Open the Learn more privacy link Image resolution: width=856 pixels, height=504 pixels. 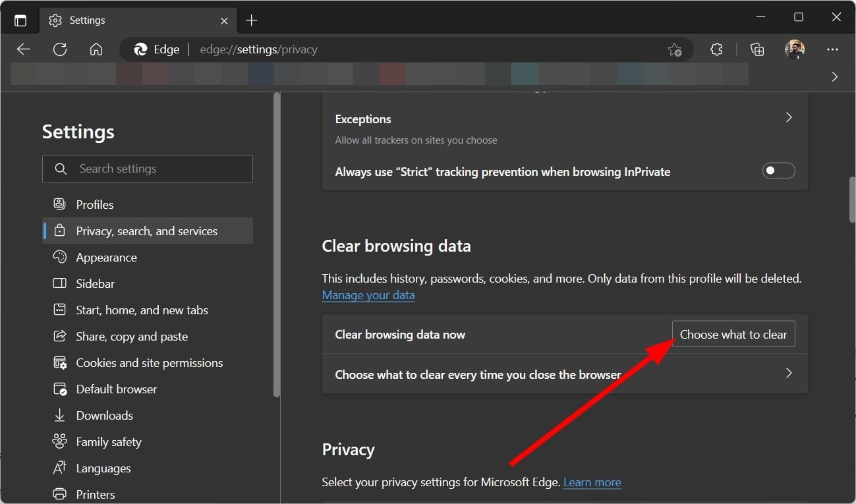click(x=592, y=482)
